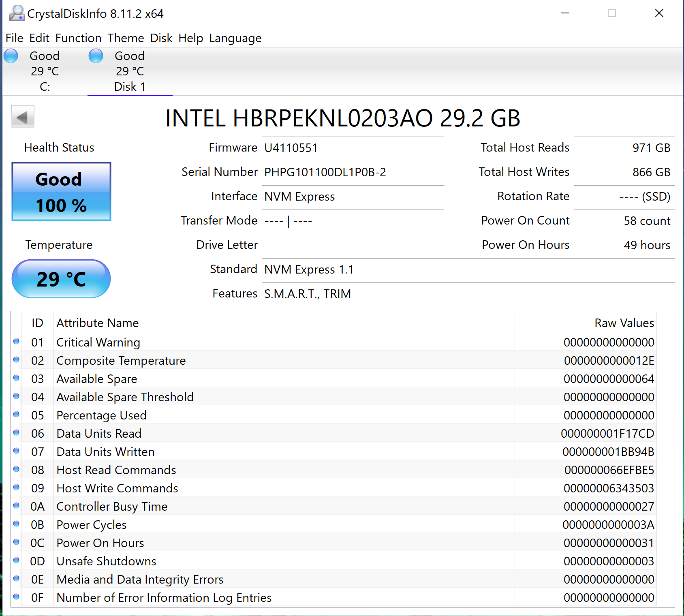Viewport: 684px width, 616px height.
Task: Switch to the C: drive tab
Action: pos(45,71)
